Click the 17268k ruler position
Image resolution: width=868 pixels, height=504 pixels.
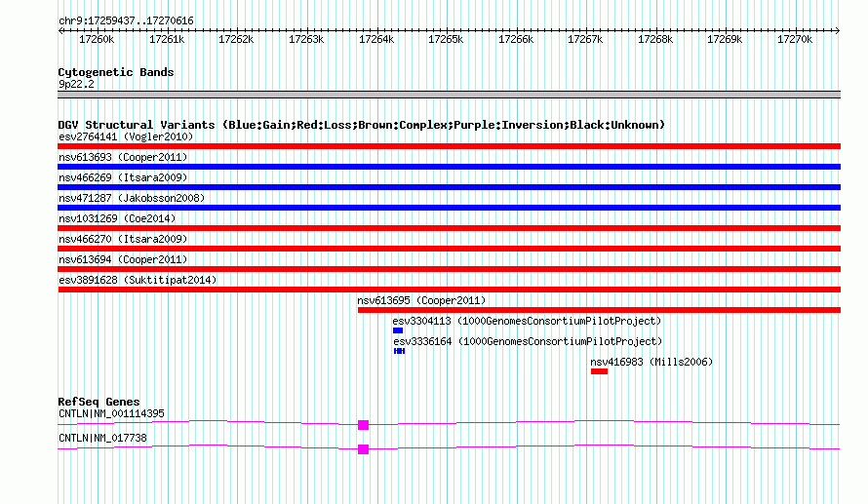(x=655, y=39)
